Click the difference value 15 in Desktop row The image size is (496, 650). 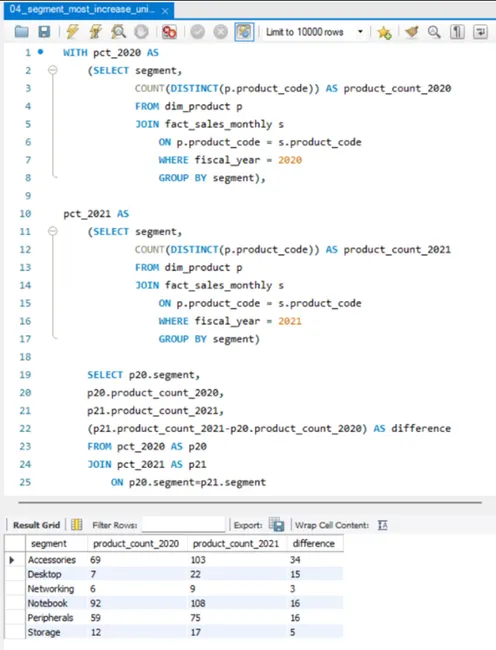295,575
